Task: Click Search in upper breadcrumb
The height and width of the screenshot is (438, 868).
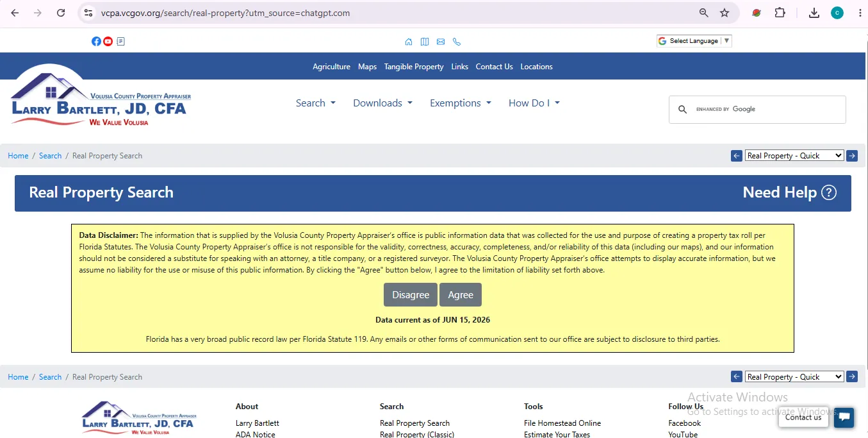Action: (50, 156)
